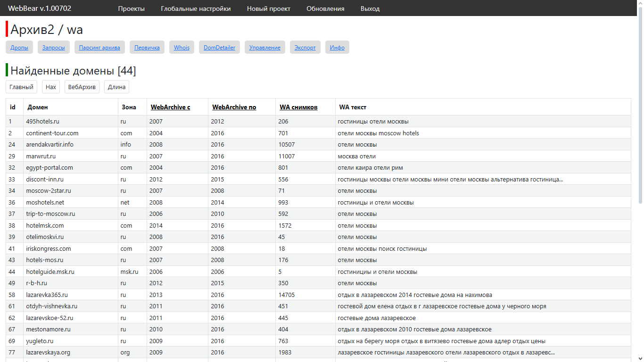Sort table by WebArchive по column

coord(234,107)
